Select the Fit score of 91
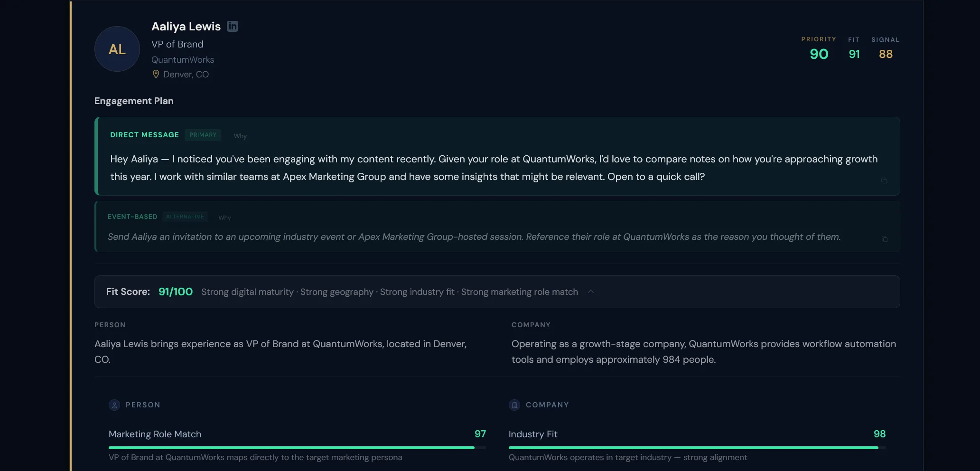This screenshot has width=980, height=471. tap(854, 54)
